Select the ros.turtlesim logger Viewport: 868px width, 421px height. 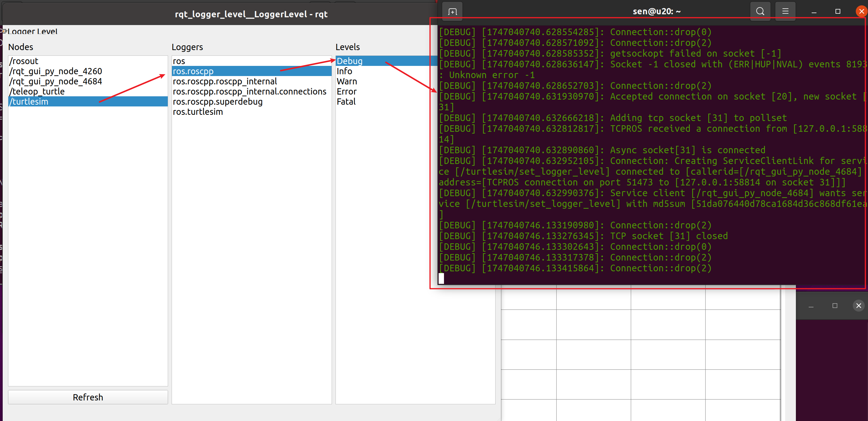click(198, 112)
